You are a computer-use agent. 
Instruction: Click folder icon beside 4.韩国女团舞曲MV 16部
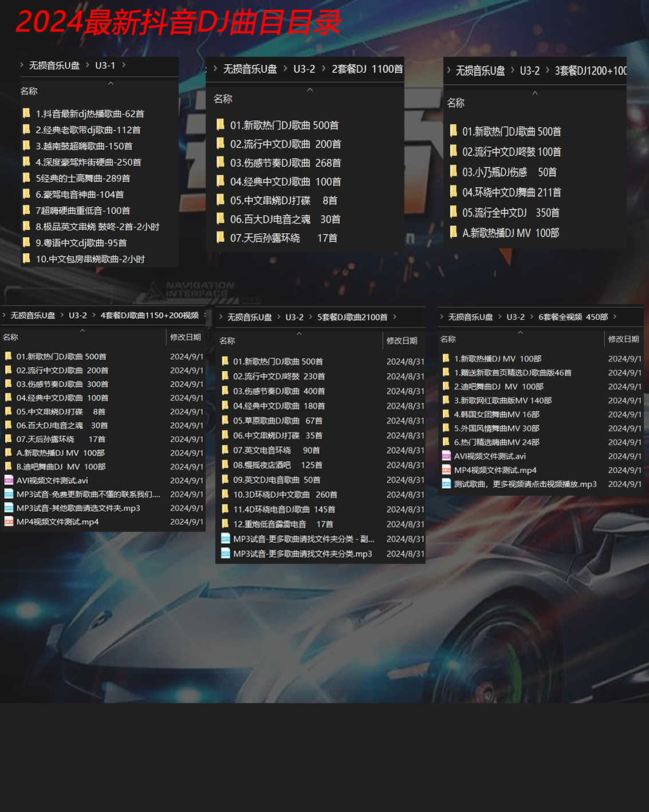coord(446,414)
